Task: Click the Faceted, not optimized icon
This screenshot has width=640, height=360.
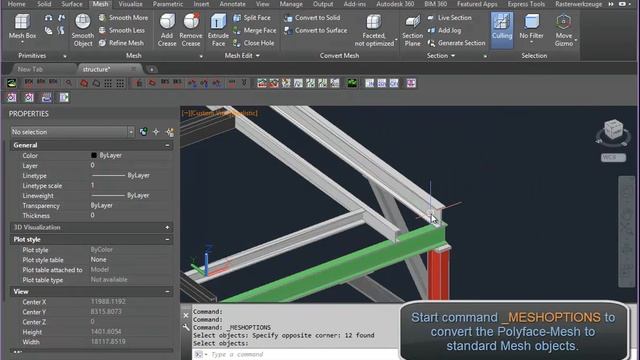Action: 374,22
